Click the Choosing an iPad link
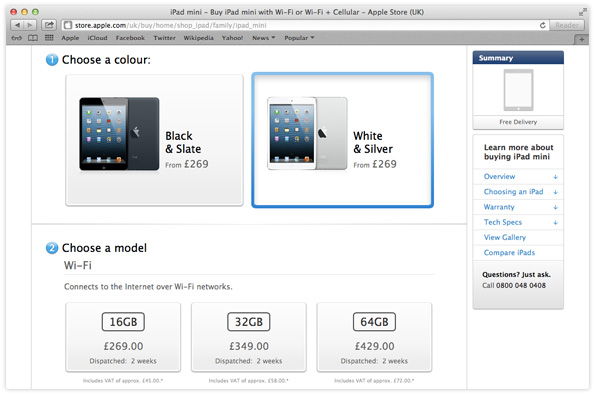 514,192
